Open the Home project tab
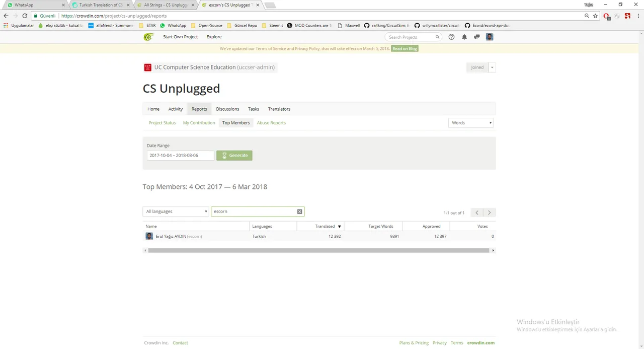This screenshot has height=349, width=644. point(153,109)
